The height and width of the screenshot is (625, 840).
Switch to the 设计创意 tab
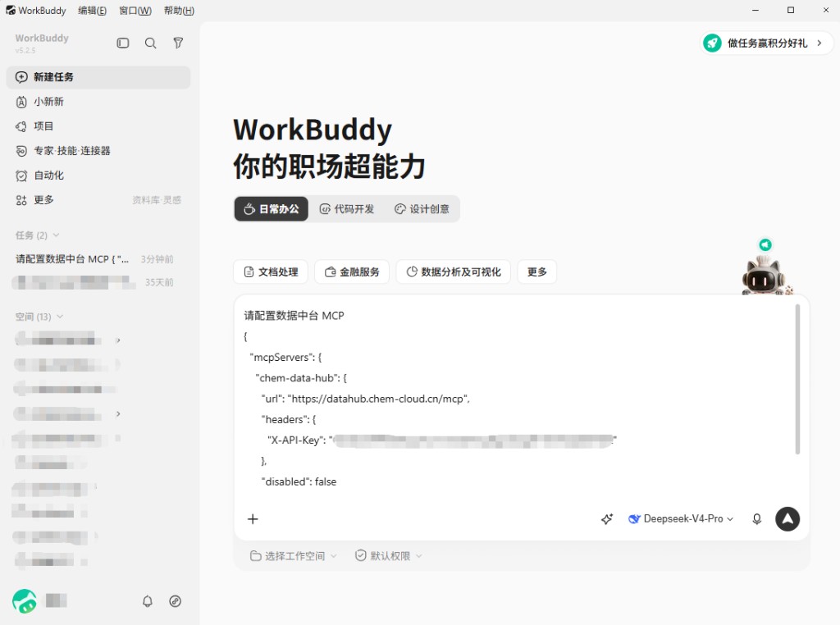(x=422, y=209)
